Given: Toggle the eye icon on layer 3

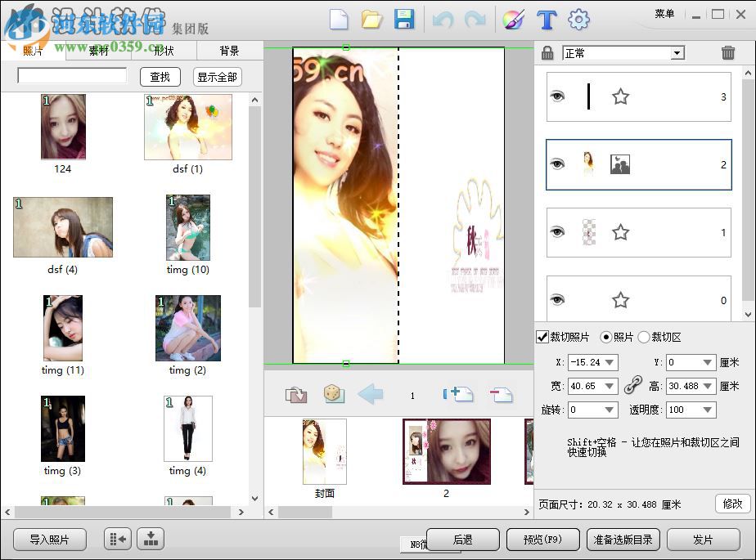Looking at the screenshot, I should click(x=556, y=96).
